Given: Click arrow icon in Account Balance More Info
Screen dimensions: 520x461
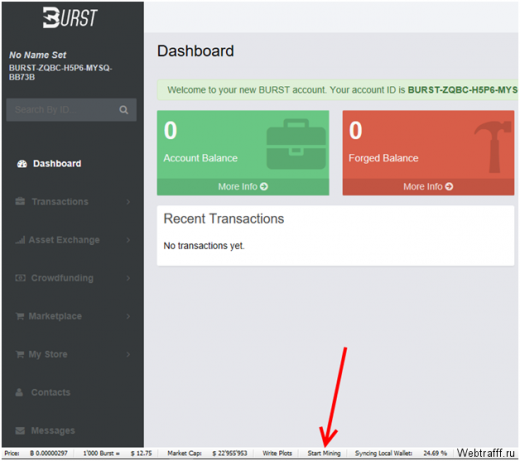Looking at the screenshot, I should pos(264,186).
